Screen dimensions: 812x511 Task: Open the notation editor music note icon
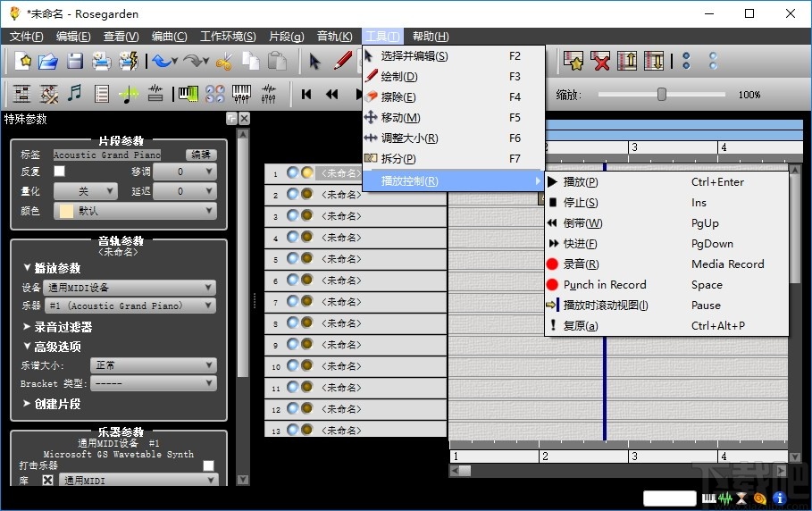tap(75, 94)
